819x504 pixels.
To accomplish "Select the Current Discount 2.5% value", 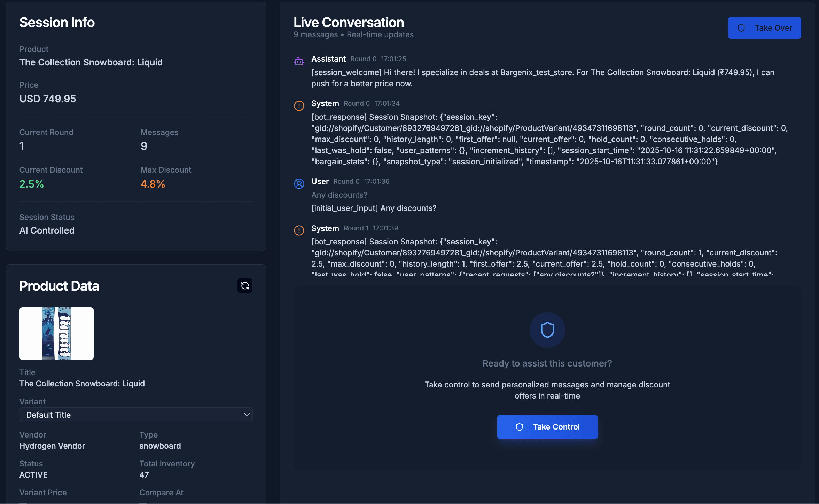I will 31,184.
